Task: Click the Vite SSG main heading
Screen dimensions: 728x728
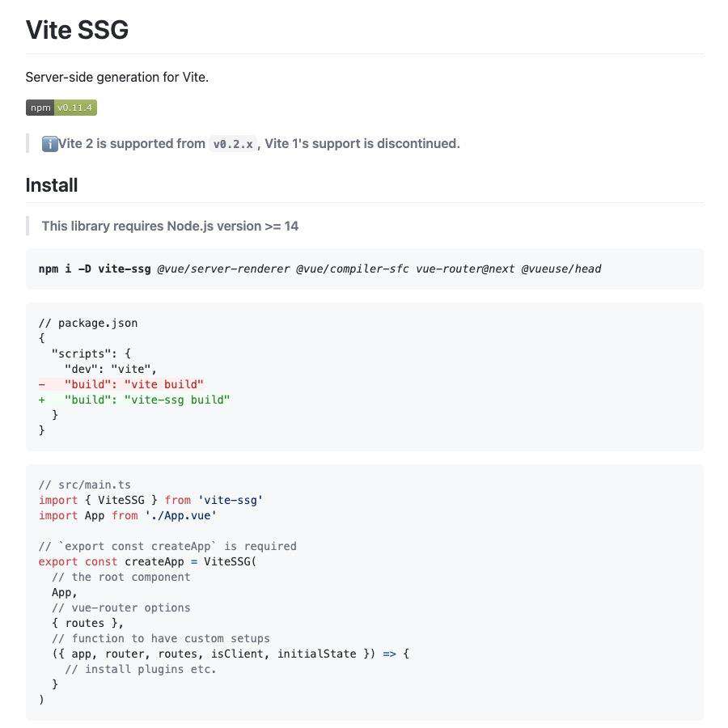Action: coord(77,30)
